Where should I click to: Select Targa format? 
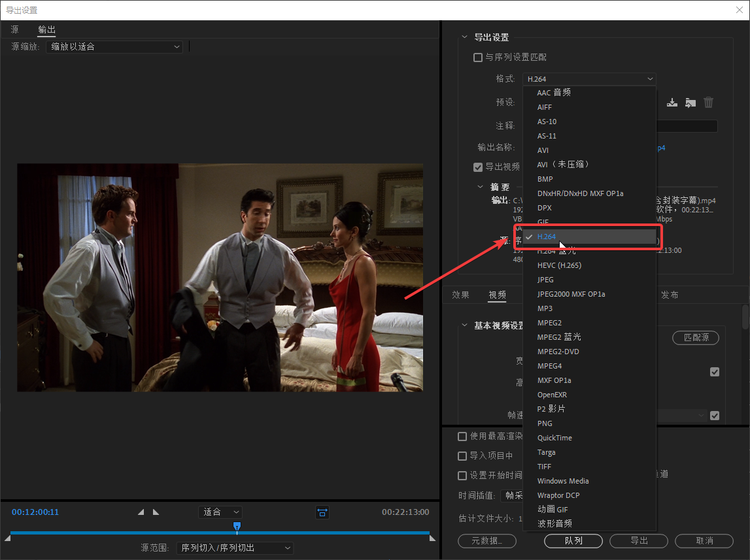coord(589,452)
